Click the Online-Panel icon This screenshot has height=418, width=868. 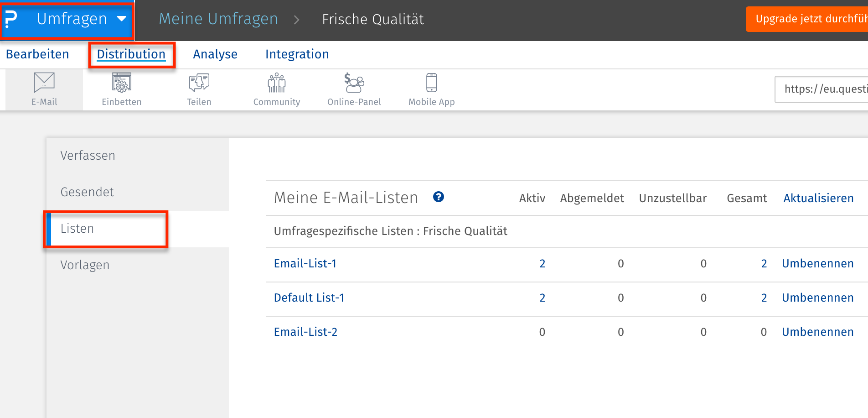pos(354,83)
